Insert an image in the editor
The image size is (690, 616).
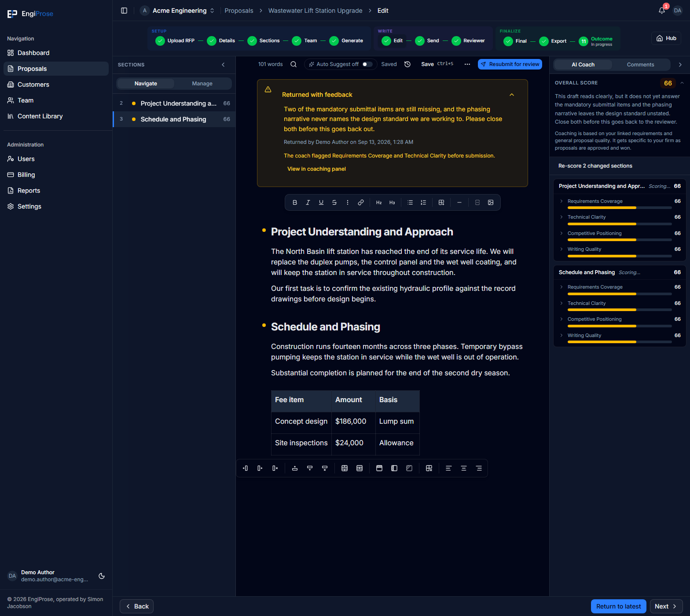(x=491, y=202)
